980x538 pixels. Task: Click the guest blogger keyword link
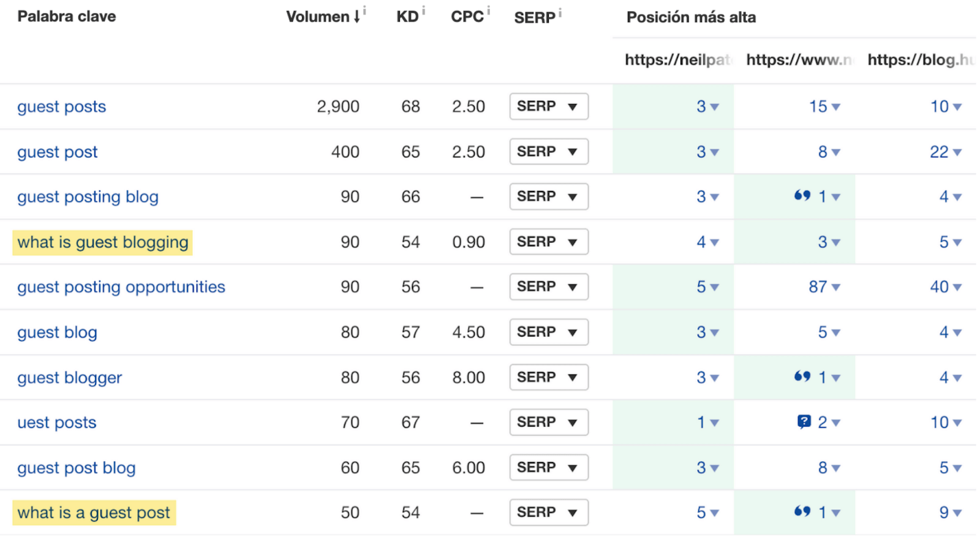click(x=69, y=378)
